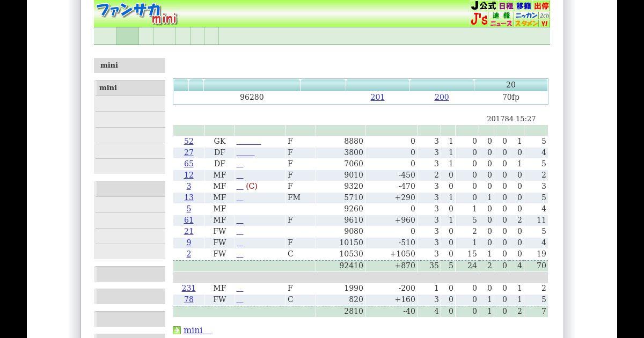Click the -470 change in row 3

pyautogui.click(x=406, y=186)
